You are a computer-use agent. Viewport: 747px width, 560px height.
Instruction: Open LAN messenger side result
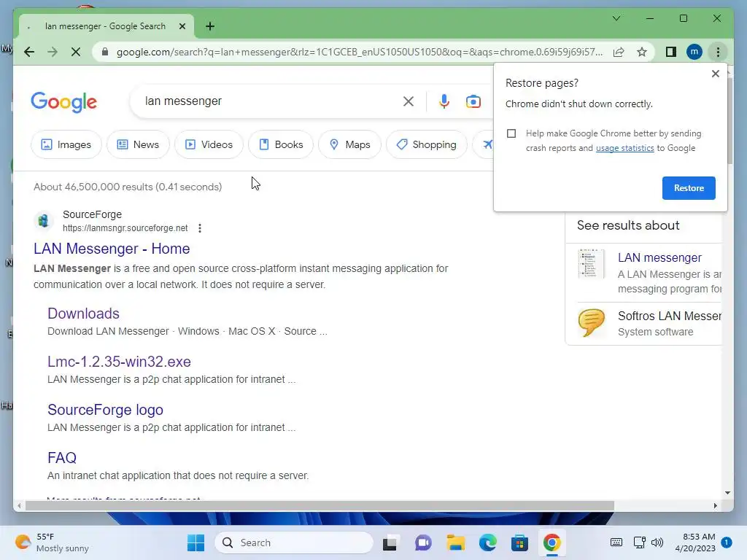(659, 257)
